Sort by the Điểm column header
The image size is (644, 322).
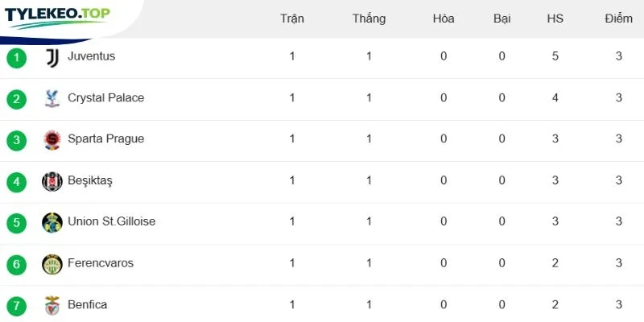pos(618,19)
